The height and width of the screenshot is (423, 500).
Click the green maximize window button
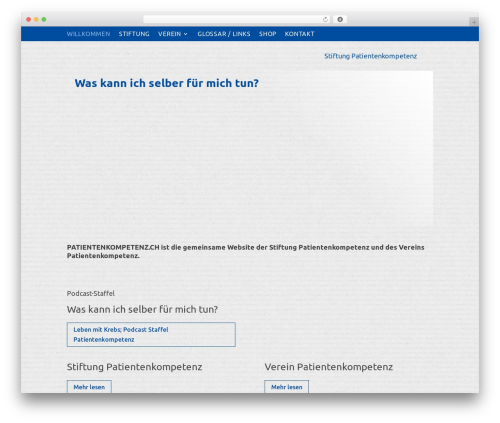point(44,19)
